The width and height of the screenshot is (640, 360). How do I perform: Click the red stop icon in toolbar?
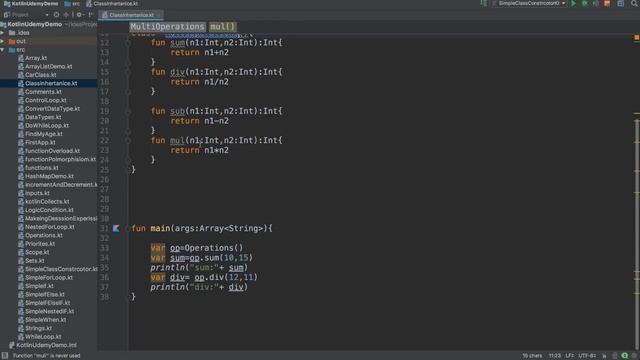[607, 4]
